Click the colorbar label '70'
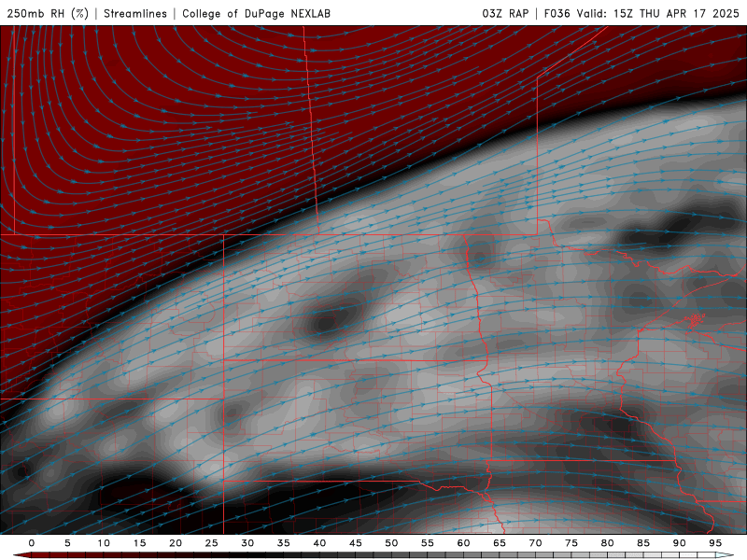 click(535, 543)
